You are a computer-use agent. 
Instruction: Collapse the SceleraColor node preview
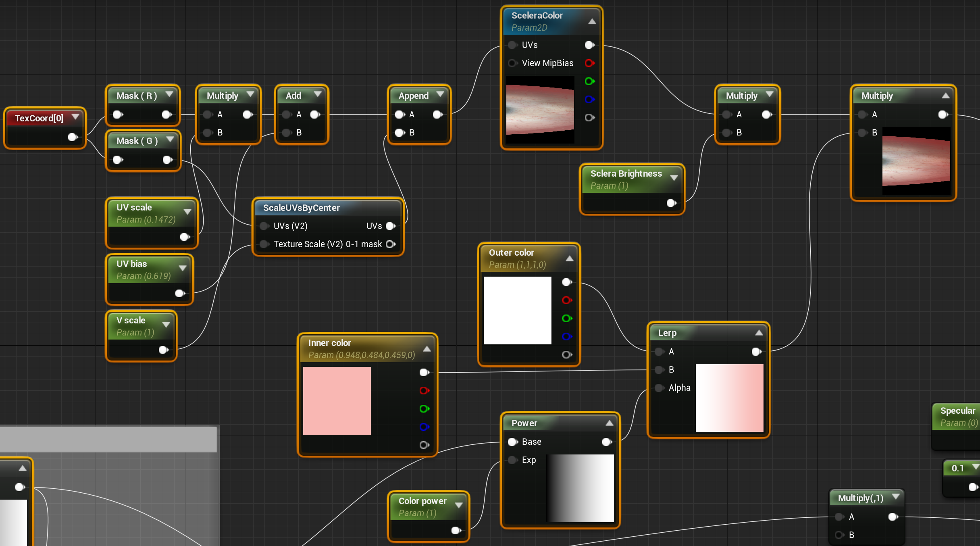(x=592, y=21)
